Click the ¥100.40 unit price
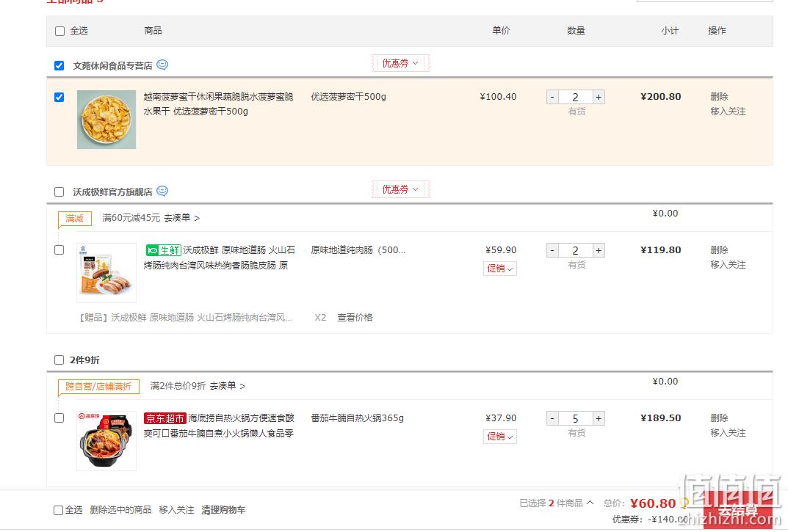 498,96
